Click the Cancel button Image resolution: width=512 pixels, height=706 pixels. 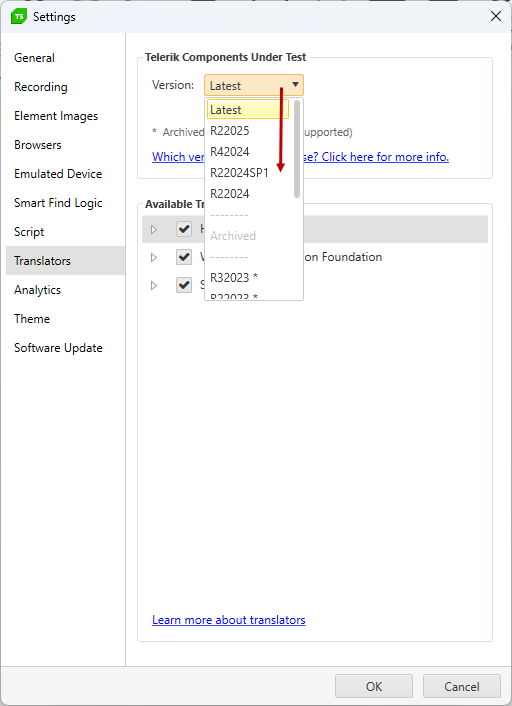(x=462, y=686)
